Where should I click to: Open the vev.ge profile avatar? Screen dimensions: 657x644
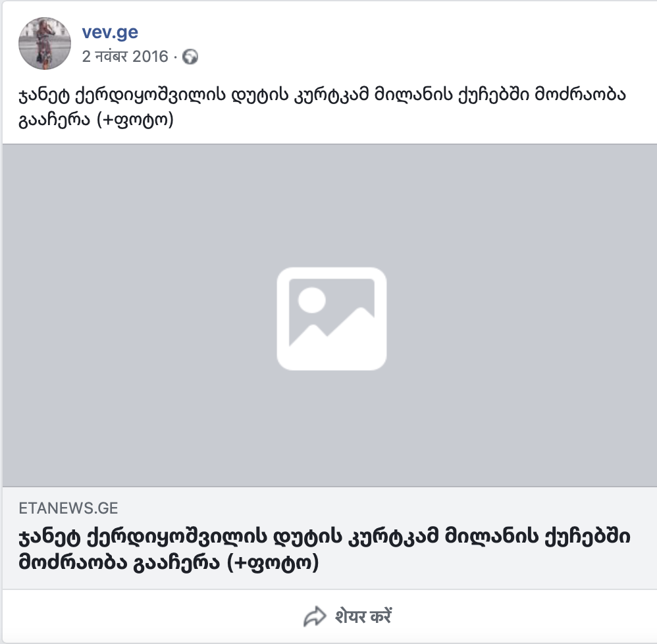[44, 43]
